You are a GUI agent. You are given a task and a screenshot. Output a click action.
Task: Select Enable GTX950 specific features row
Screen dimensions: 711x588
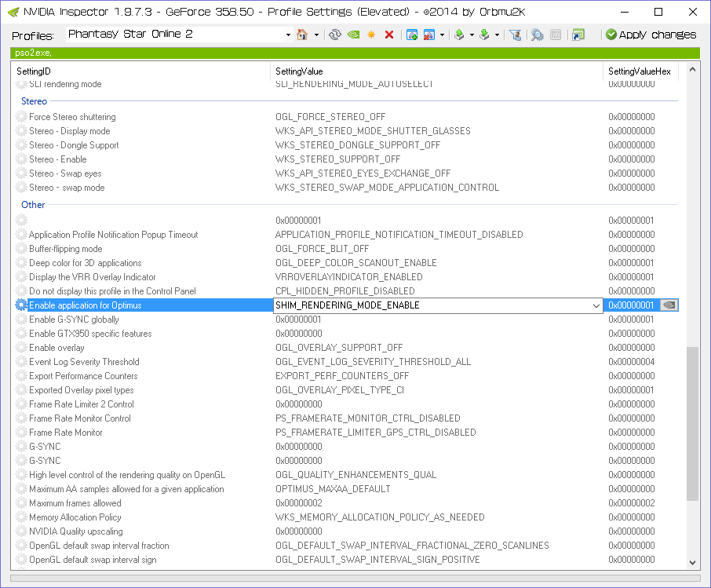pos(345,334)
